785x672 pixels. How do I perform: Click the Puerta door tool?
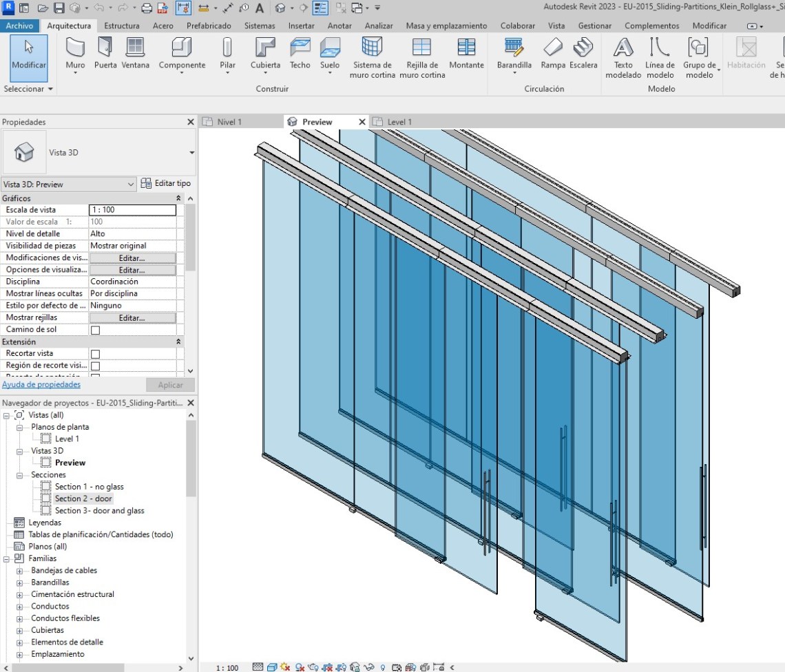click(x=105, y=54)
